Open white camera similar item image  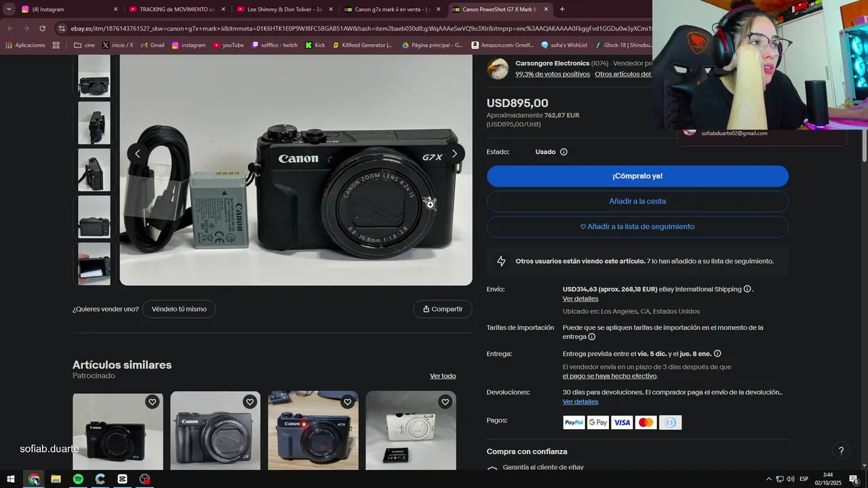(x=411, y=430)
